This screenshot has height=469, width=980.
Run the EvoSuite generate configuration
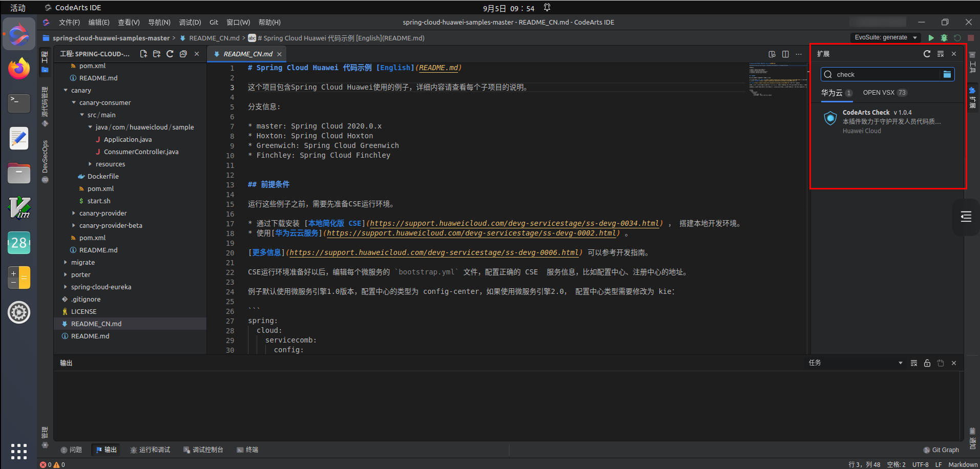point(931,38)
